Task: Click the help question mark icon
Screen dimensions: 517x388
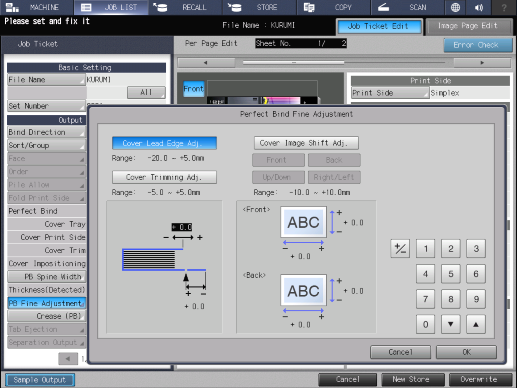Action: point(504,7)
